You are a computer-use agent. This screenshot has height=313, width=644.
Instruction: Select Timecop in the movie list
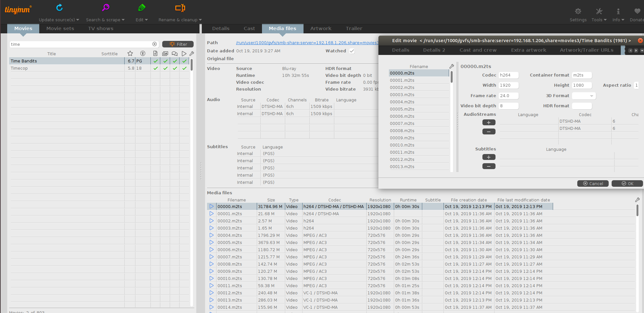click(66, 68)
